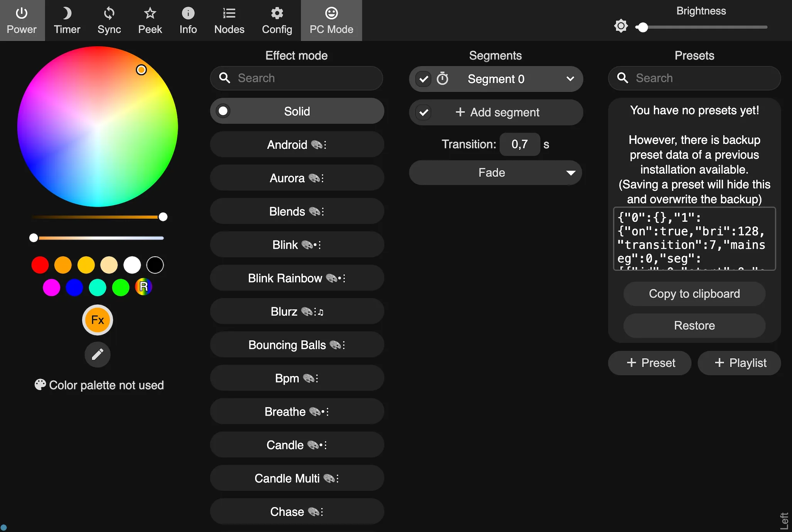The width and height of the screenshot is (792, 532).
Task: Click the Sync arrows icon
Action: (109, 13)
